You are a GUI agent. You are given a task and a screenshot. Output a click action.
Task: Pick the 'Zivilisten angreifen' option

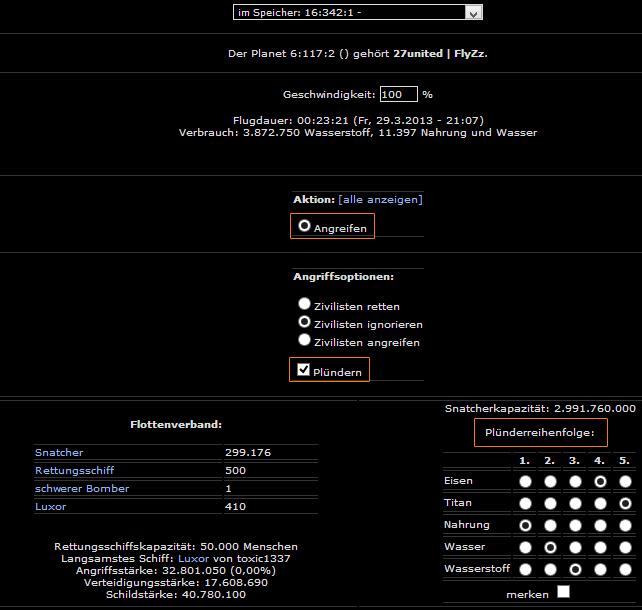tap(304, 340)
